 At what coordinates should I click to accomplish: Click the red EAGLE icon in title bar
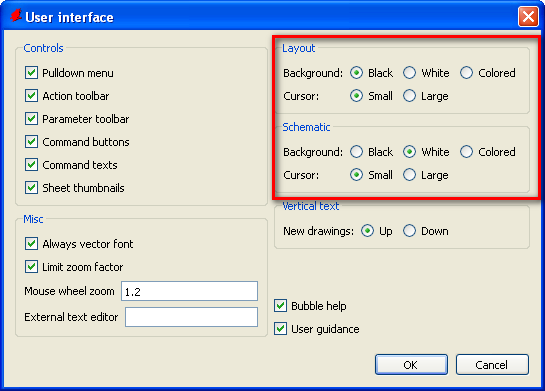tap(15, 15)
